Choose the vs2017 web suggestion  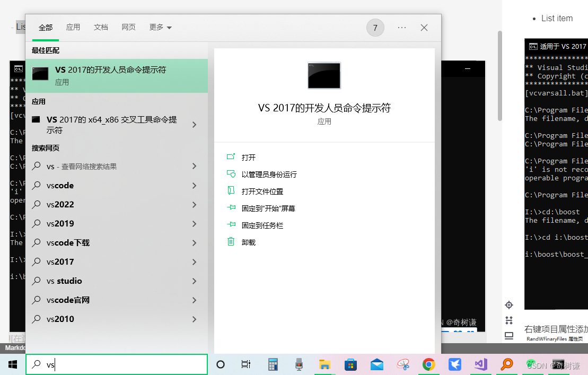[x=60, y=261]
